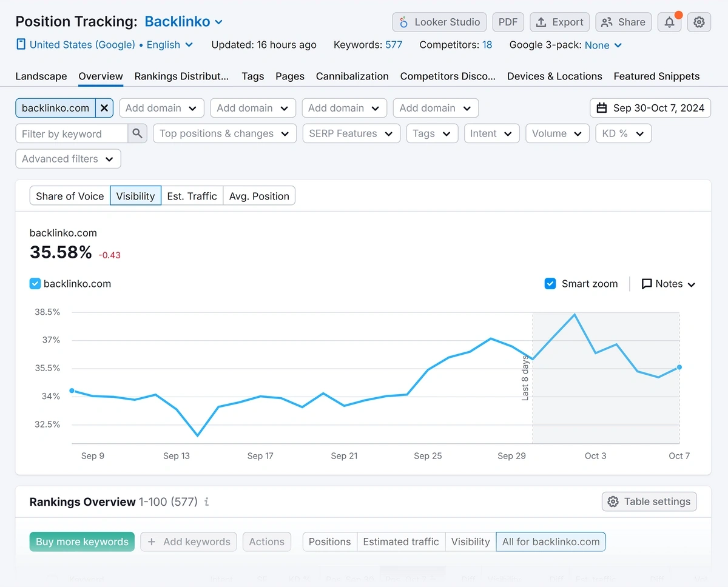Click the backlinko.com domain chip
Image resolution: width=728 pixels, height=587 pixels.
point(55,108)
